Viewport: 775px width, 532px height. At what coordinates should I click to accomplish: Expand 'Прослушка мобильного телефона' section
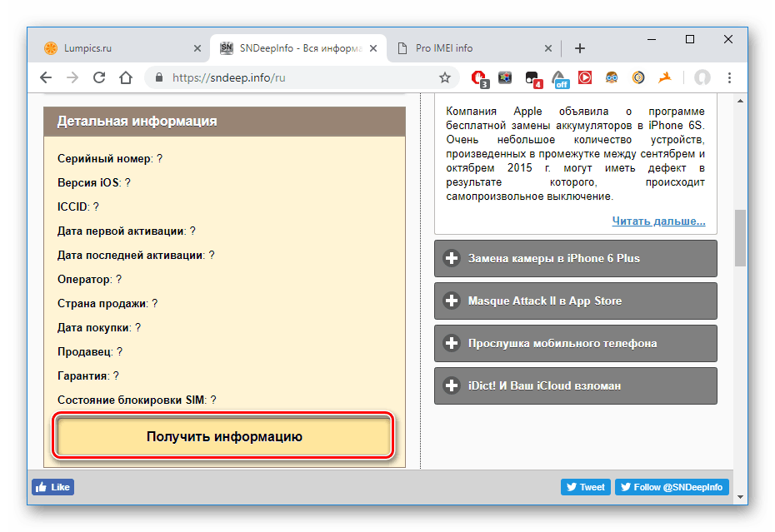click(x=575, y=343)
